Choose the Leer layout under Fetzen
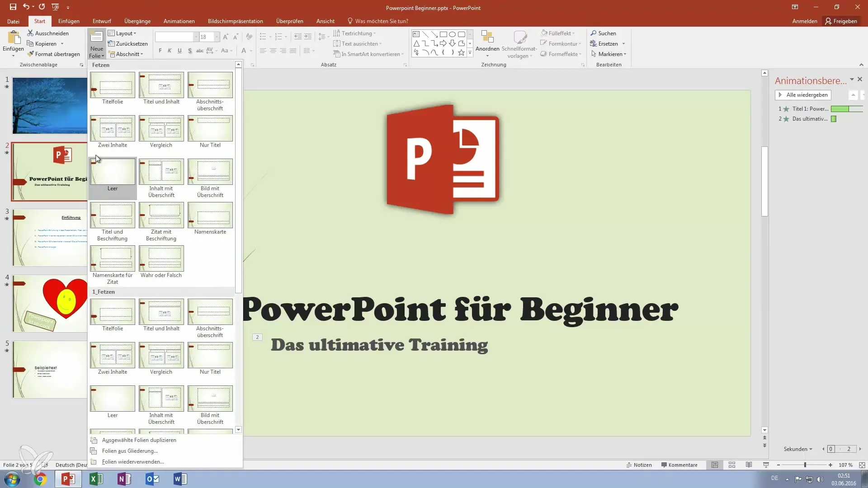868x488 pixels. [113, 178]
